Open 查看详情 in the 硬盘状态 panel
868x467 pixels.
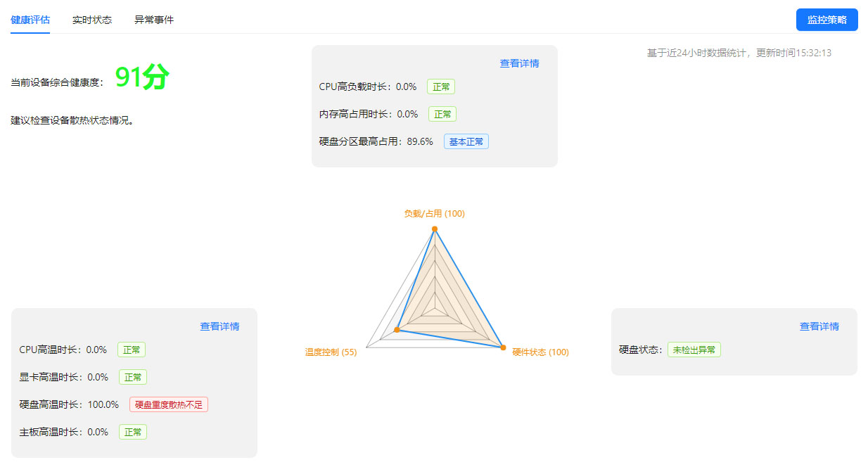click(x=819, y=326)
